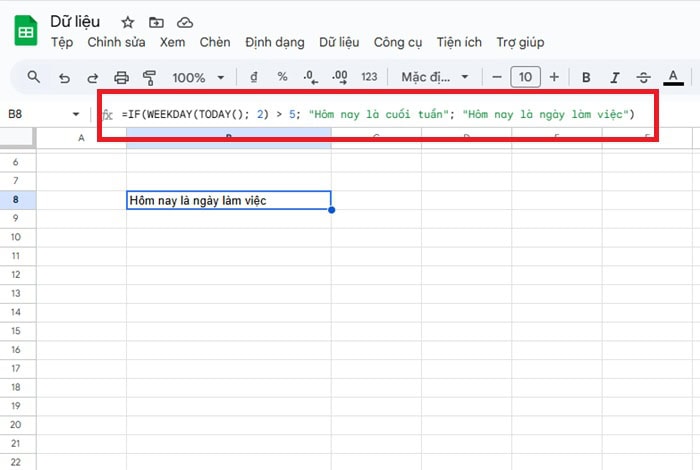700x470 pixels.
Task: Click the font size input field
Action: pyautogui.click(x=525, y=77)
